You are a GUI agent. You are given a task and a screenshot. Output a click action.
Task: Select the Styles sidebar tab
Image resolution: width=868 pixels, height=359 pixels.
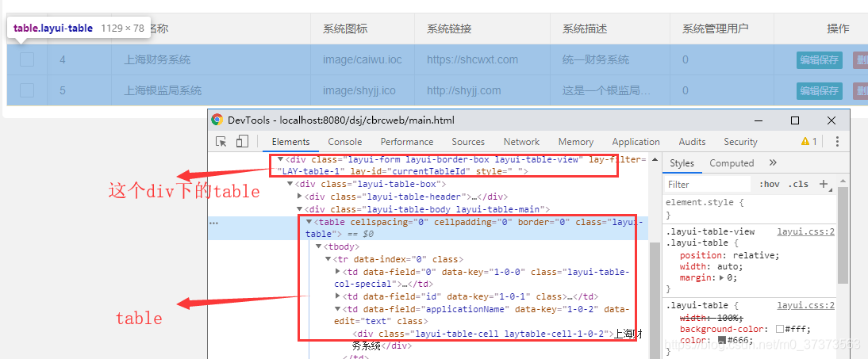tap(682, 163)
